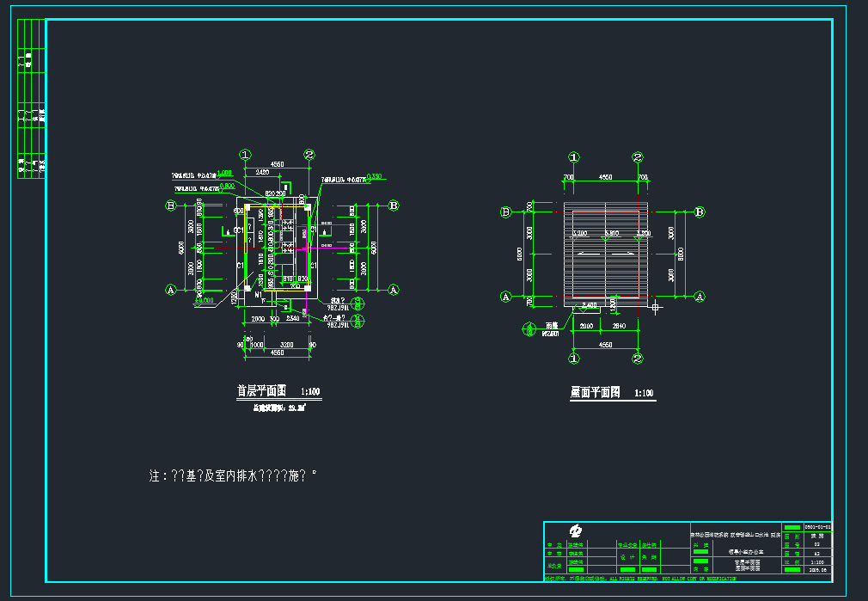Click the 雨篷 detail reference circle symbol
This screenshot has height=601, width=868.
pyautogui.click(x=528, y=328)
